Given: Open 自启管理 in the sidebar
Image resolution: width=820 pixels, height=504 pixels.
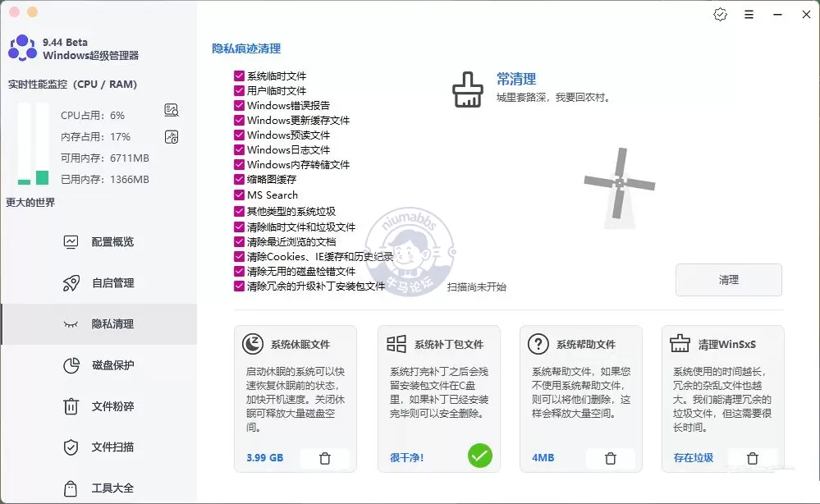Looking at the screenshot, I should (x=99, y=283).
